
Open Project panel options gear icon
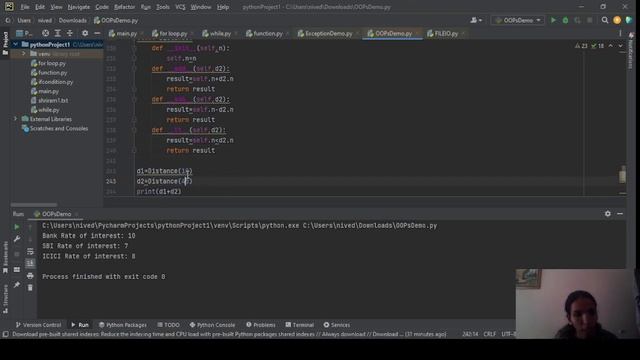85,33
